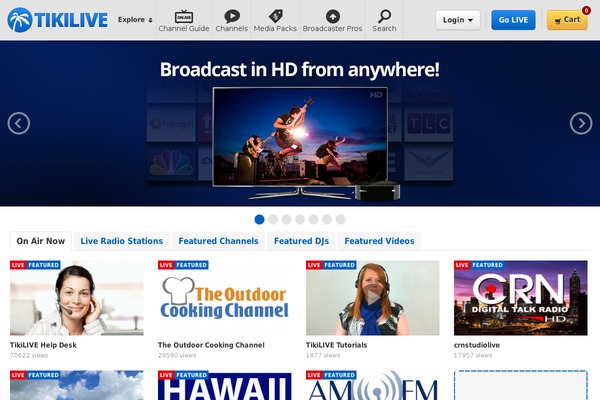Click the Go LIVE button
This screenshot has height=400, width=600.
point(513,20)
